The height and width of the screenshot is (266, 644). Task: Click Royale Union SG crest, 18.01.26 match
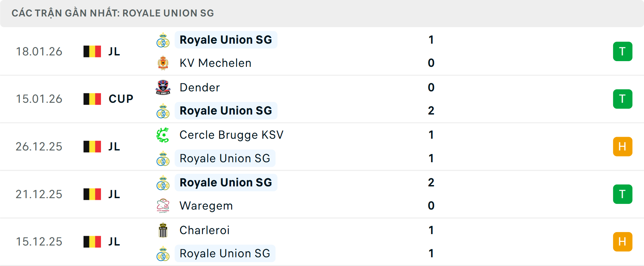[x=163, y=40]
